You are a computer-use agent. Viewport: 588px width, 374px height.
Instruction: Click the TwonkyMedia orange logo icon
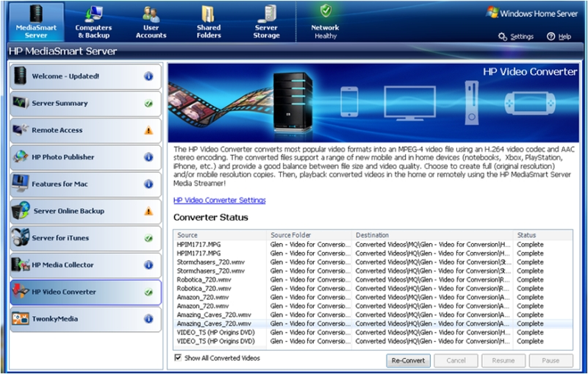[x=21, y=319]
